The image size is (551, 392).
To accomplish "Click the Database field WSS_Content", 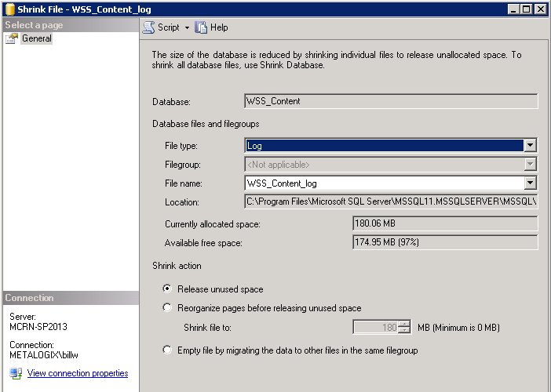I will click(x=391, y=101).
